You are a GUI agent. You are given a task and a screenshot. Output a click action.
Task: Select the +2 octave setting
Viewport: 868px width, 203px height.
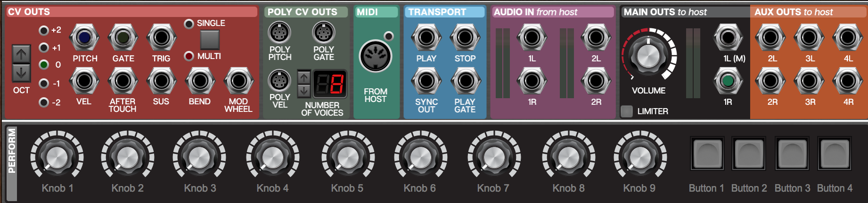click(x=44, y=31)
